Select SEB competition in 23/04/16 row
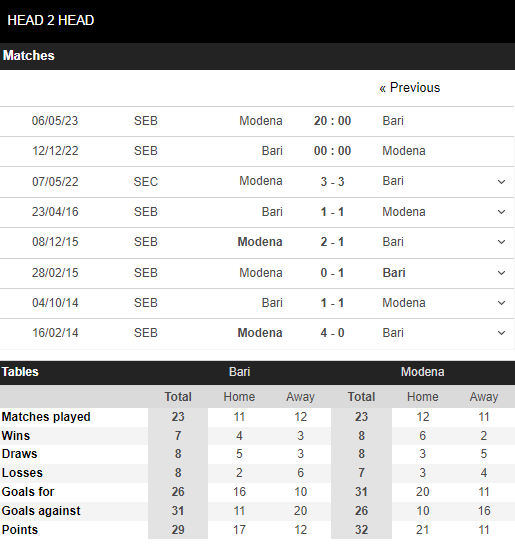Screen dimensions: 515x556 pyautogui.click(x=145, y=212)
